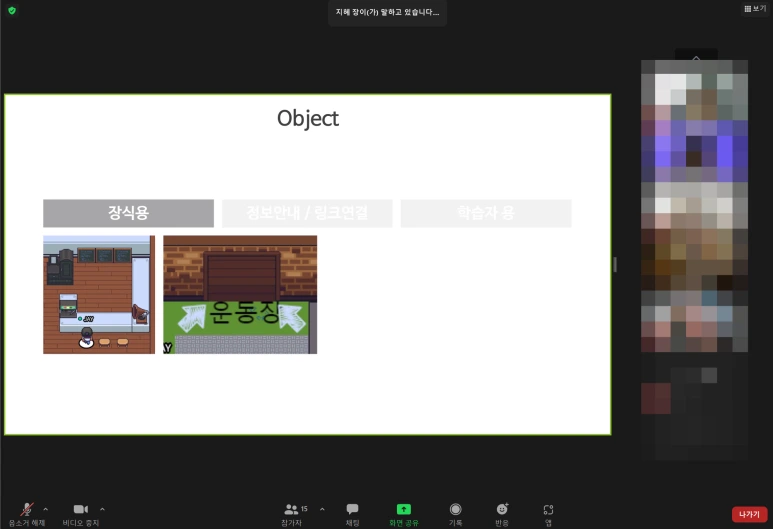
Task: Collapse the participant video strip arrow
Action: click(x=696, y=58)
